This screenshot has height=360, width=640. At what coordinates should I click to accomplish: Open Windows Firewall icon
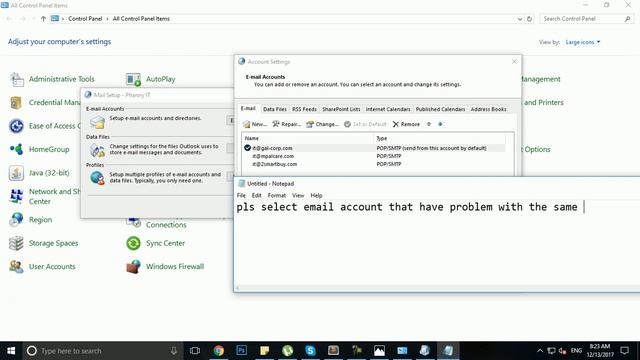[133, 267]
